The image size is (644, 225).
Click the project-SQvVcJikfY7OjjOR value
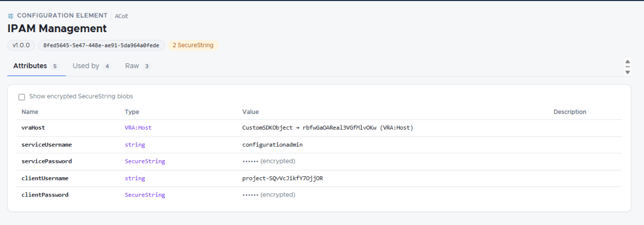click(x=283, y=178)
